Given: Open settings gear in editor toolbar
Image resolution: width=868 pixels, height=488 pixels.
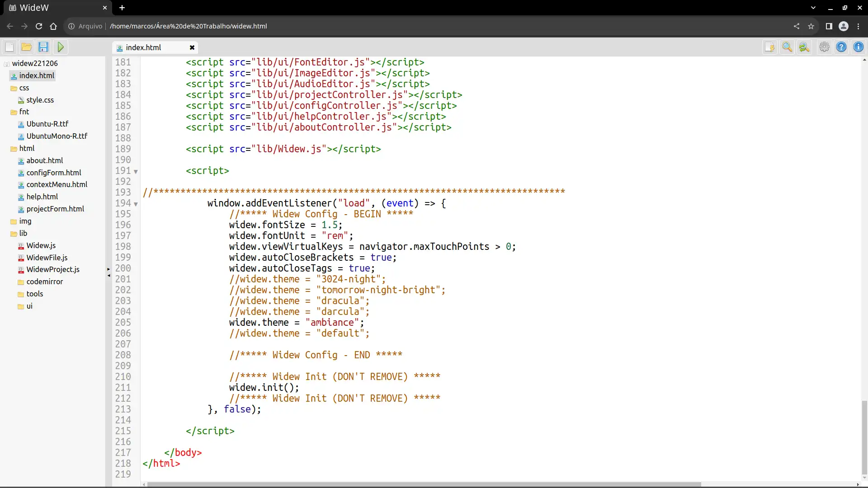Looking at the screenshot, I should point(824,47).
